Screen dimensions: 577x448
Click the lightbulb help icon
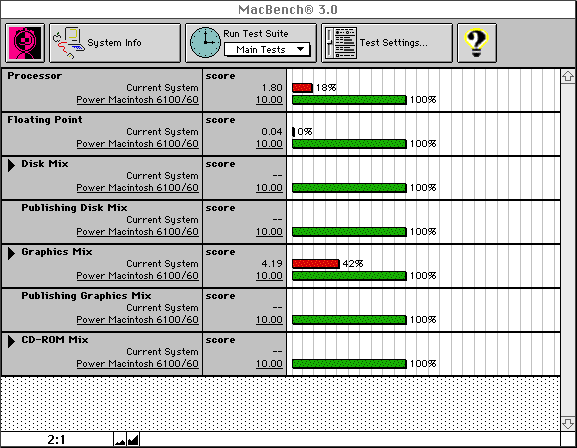point(477,43)
